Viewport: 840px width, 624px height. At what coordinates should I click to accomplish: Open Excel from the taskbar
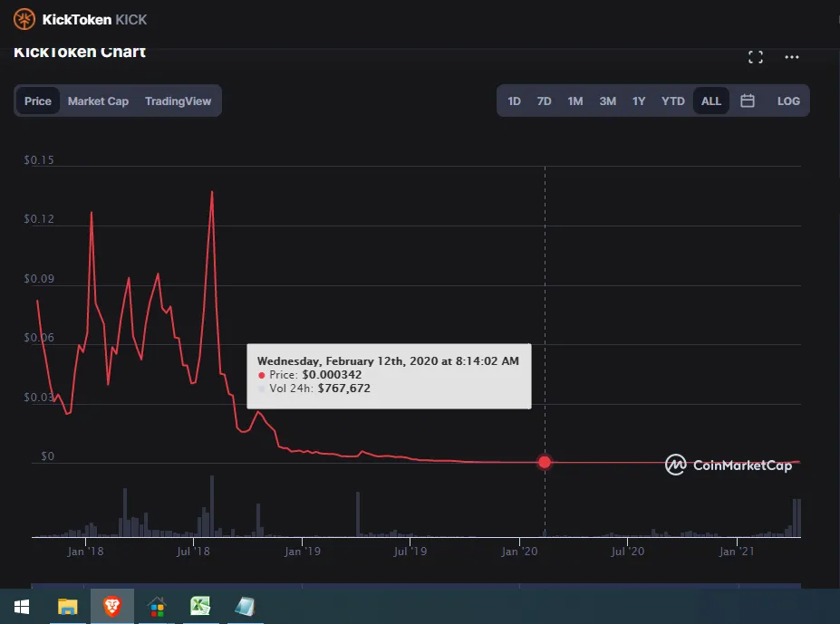pos(200,607)
